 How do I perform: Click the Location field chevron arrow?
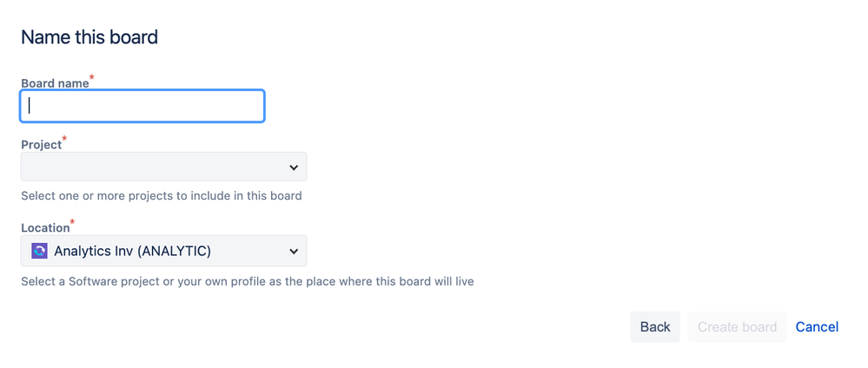[294, 251]
